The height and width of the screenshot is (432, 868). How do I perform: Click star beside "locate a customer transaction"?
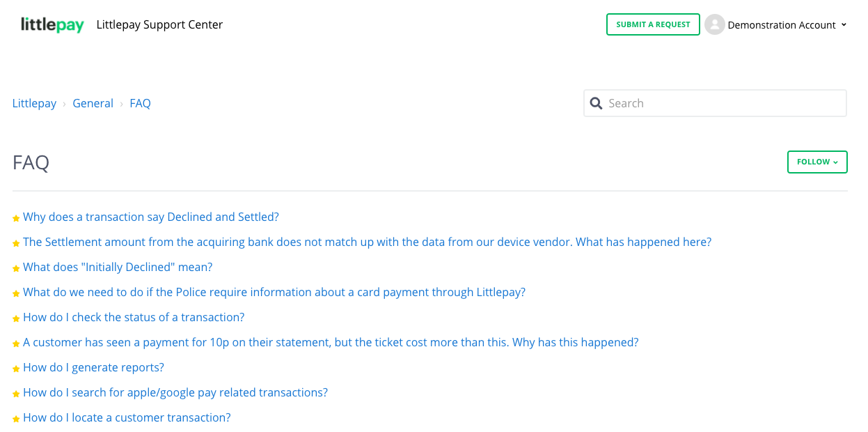(x=16, y=419)
